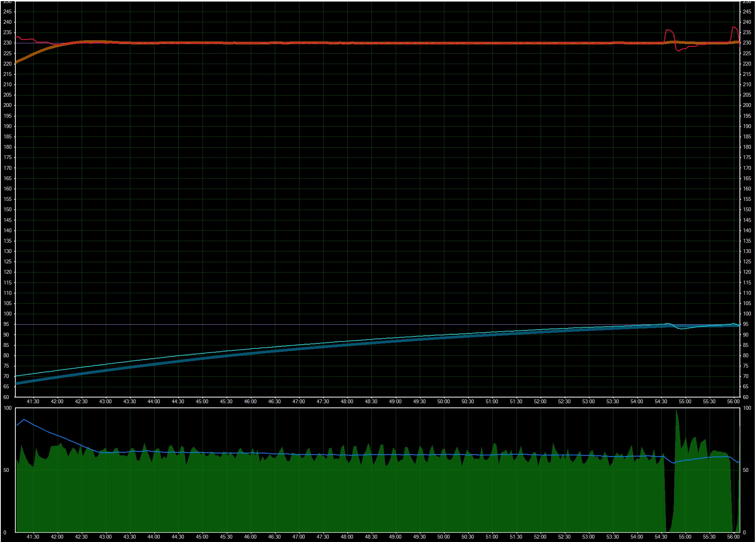Click 42:00 on the upper chart time axis
This screenshot has width=756, height=542.
coord(57,402)
